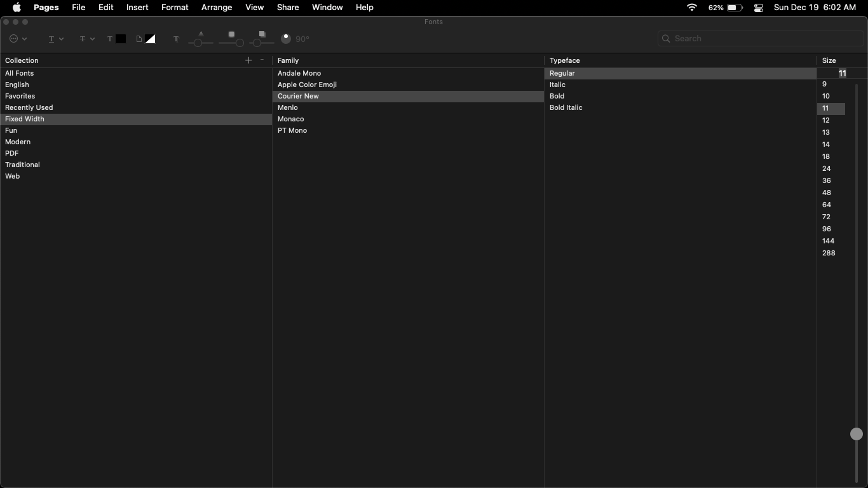Set font size to 12 in list
Image resolution: width=868 pixels, height=488 pixels.
[x=831, y=121]
